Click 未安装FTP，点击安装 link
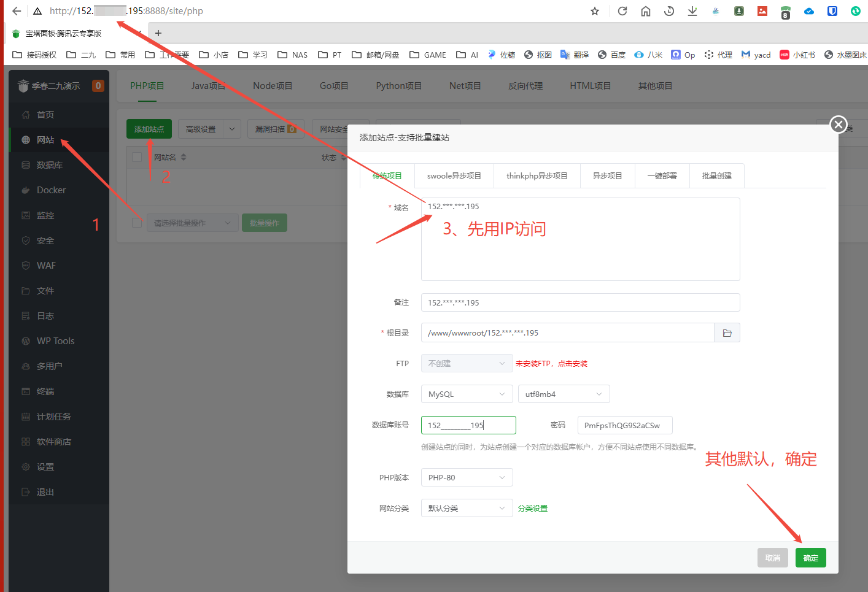The width and height of the screenshot is (868, 592). (x=551, y=364)
